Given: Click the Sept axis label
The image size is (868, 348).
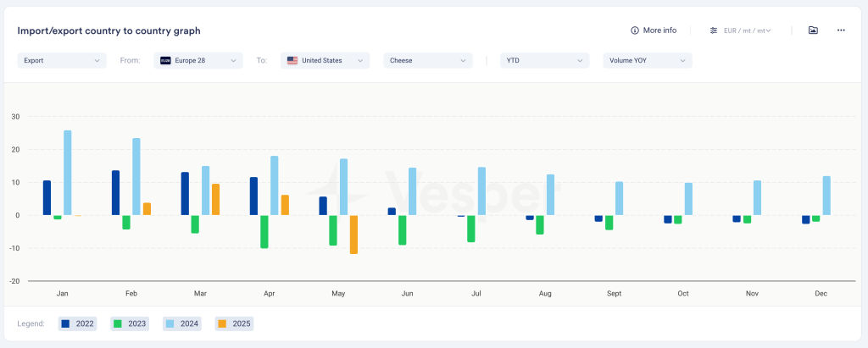Looking at the screenshot, I should pos(615,293).
